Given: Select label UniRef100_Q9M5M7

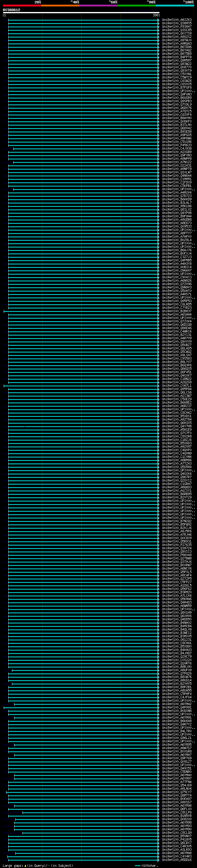Looking at the screenshot, I should click(177, 61).
